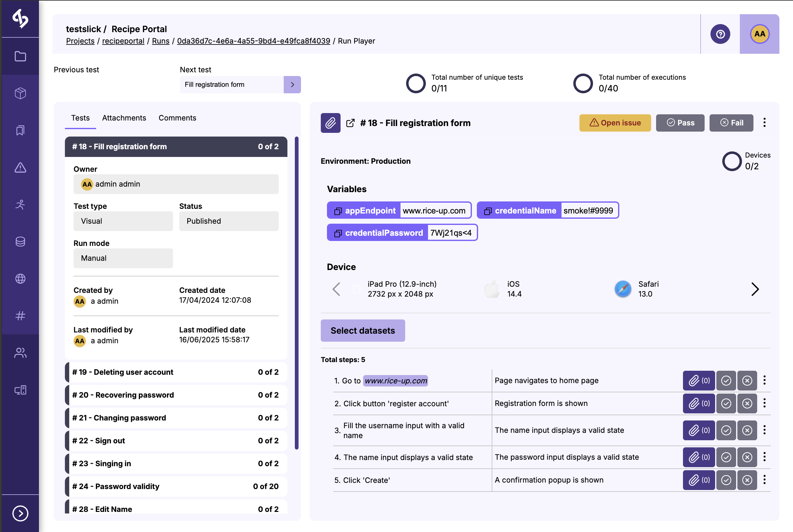
Task: Switch to the Comments tab
Action: click(177, 118)
